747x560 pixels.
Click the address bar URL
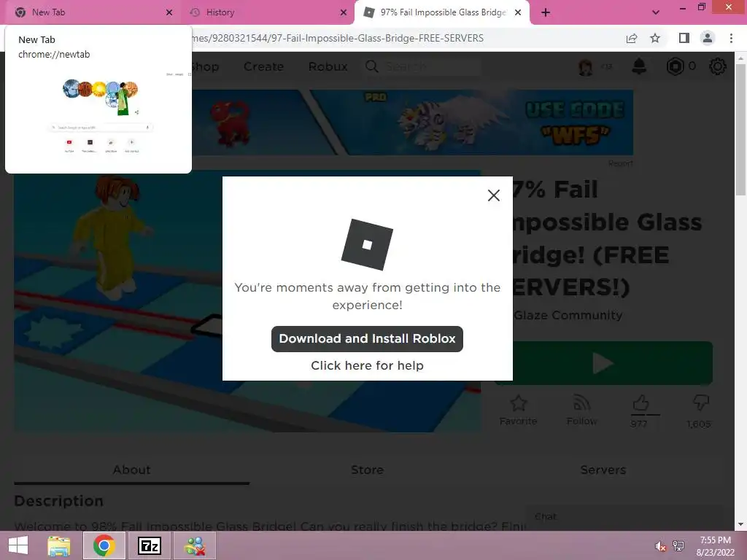tap(338, 38)
